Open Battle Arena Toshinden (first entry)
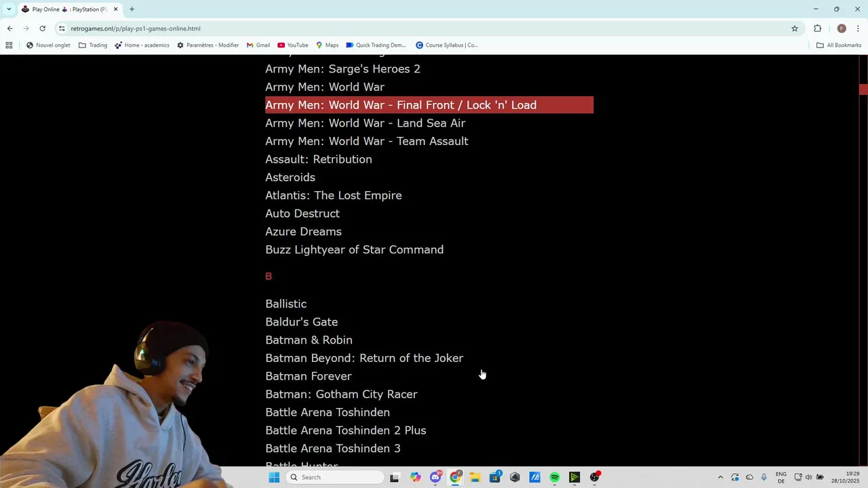Screen dimensions: 868x488 click(328, 412)
